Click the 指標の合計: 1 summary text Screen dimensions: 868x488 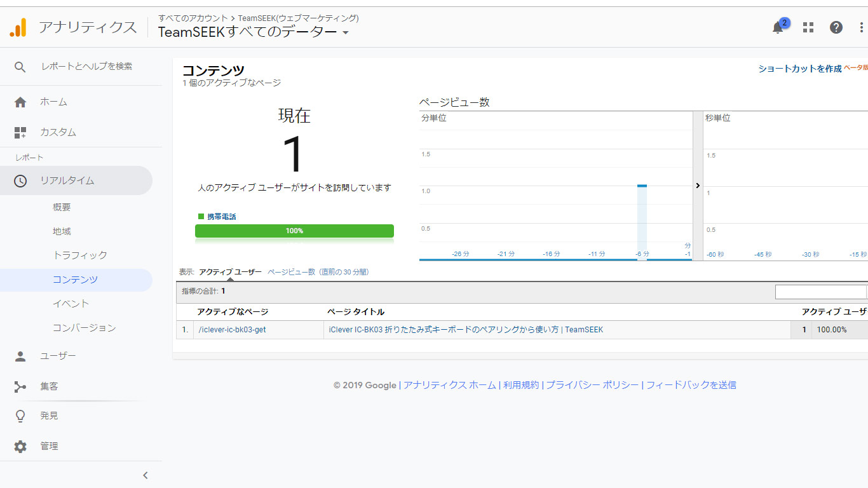[x=203, y=291]
